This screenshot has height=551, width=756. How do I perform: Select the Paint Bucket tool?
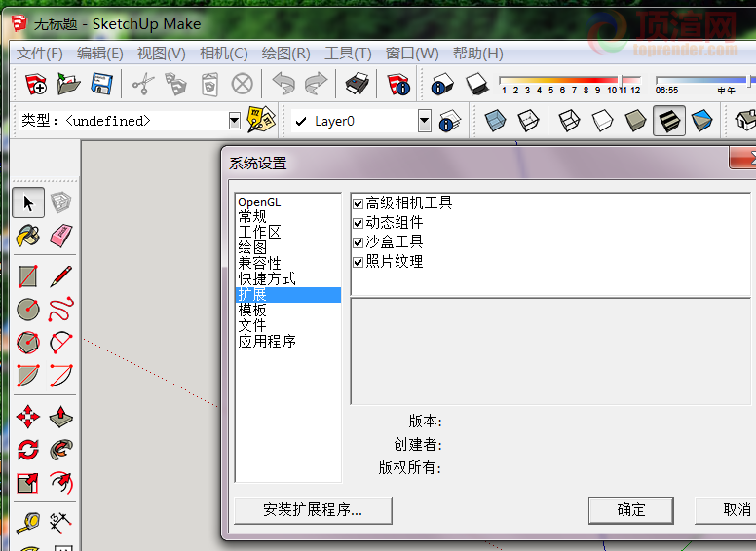[x=28, y=236]
